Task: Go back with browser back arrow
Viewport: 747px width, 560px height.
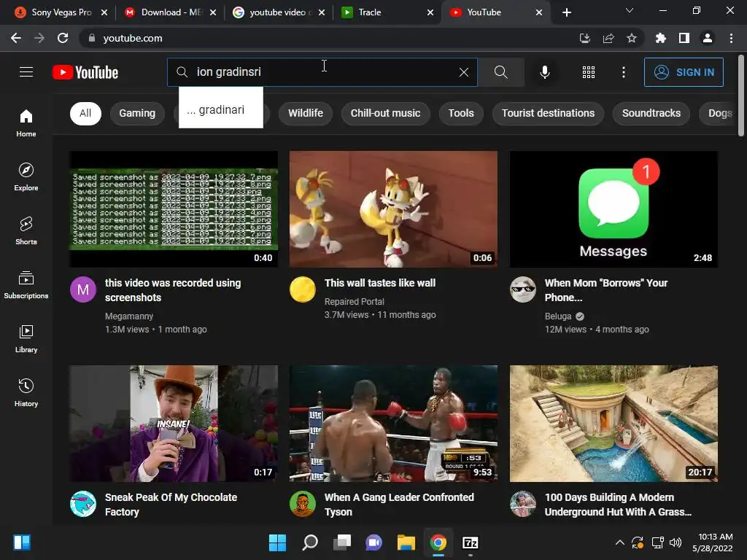Action: (16, 38)
